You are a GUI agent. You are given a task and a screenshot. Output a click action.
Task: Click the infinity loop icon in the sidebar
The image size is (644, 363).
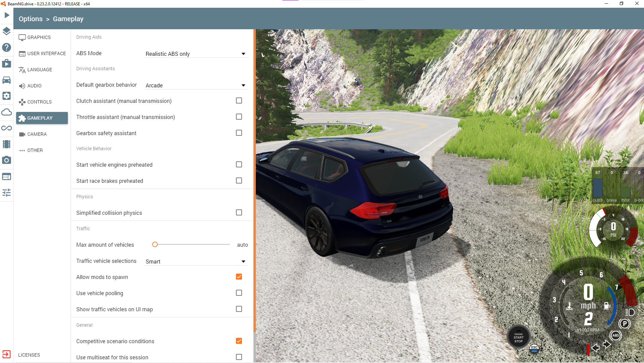(7, 128)
